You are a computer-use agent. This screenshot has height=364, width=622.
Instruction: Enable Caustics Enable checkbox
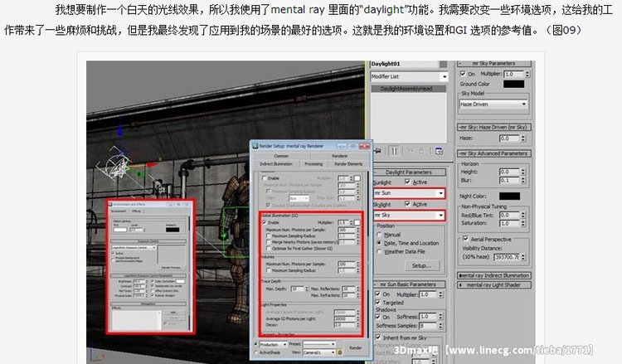click(265, 178)
